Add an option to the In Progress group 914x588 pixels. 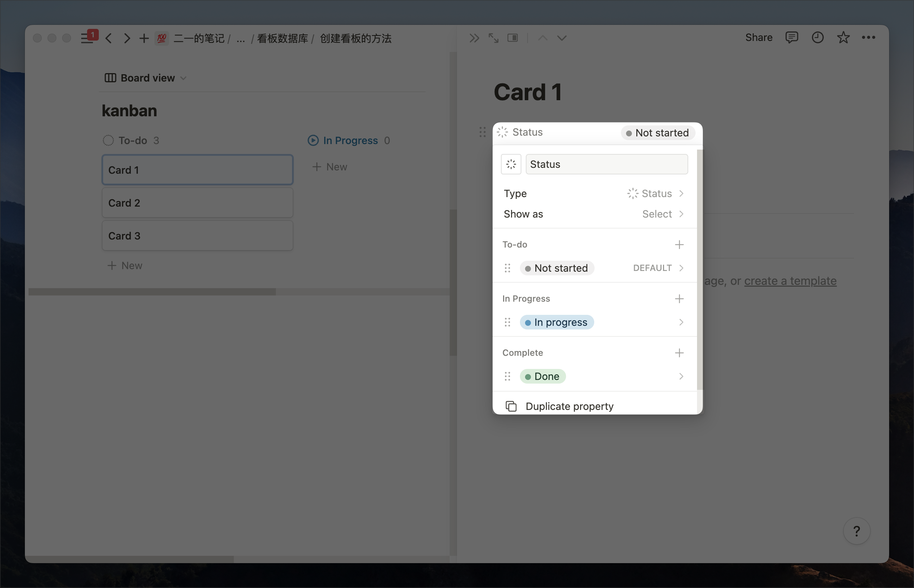click(x=679, y=299)
